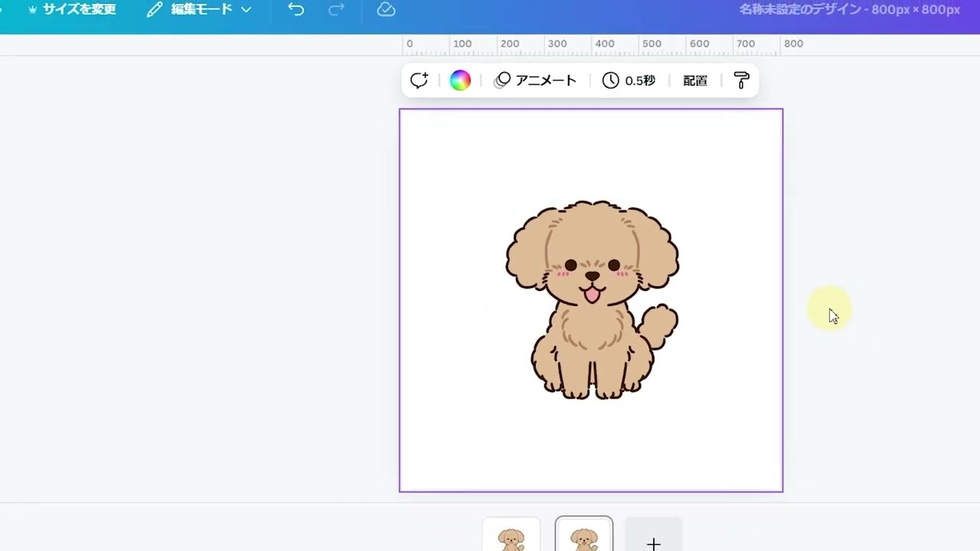Image resolution: width=980 pixels, height=551 pixels.
Task: Click the pencil icon beside 編集モード
Action: (155, 10)
